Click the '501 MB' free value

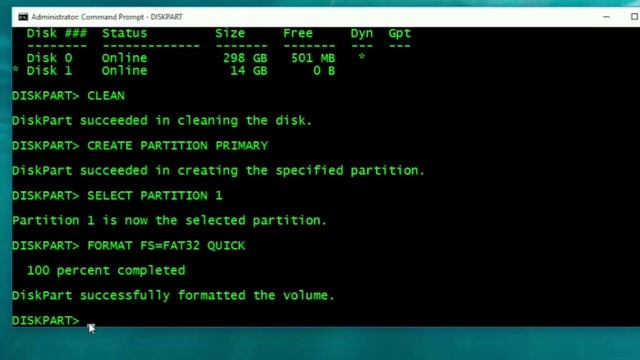[x=313, y=58]
